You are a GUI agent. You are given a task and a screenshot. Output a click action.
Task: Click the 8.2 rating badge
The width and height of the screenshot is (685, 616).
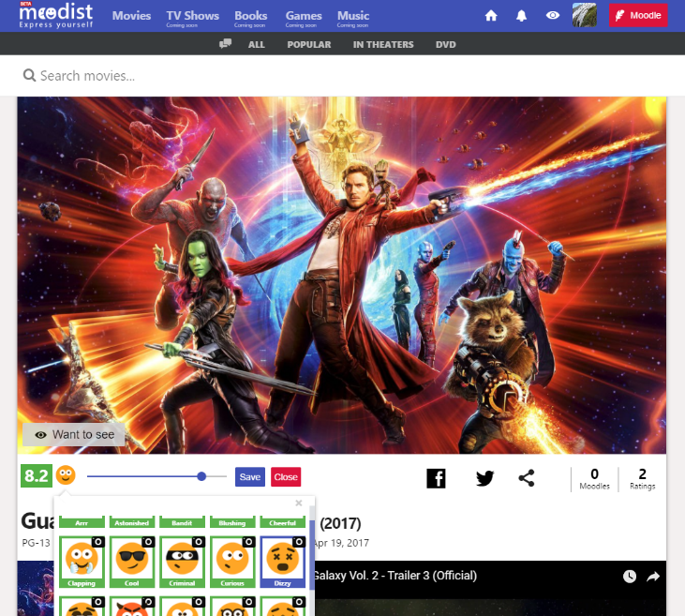[x=37, y=475]
